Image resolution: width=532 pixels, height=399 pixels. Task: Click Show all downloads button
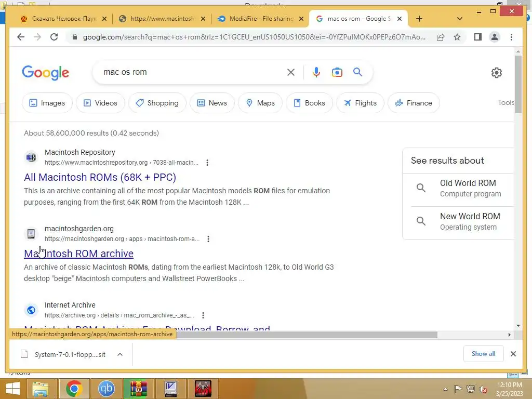click(484, 354)
